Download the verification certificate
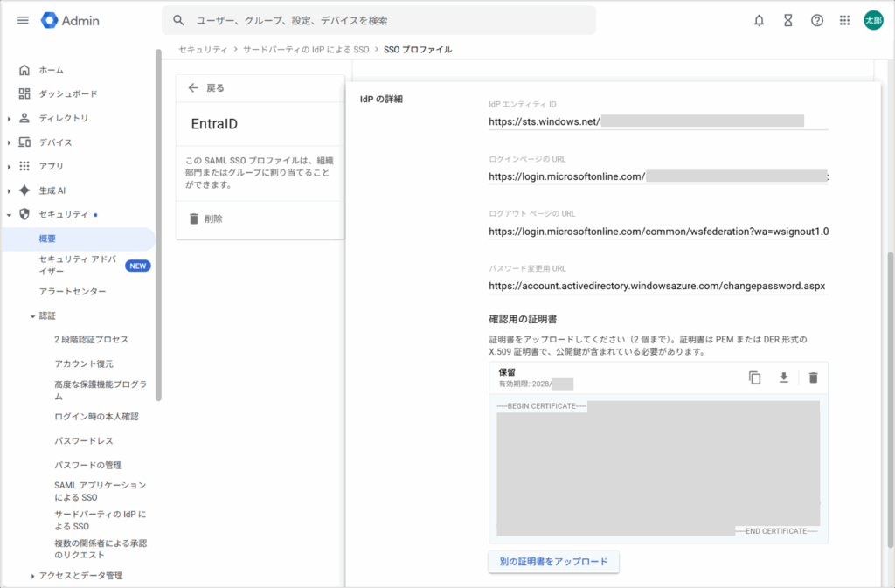895x588 pixels. point(784,377)
